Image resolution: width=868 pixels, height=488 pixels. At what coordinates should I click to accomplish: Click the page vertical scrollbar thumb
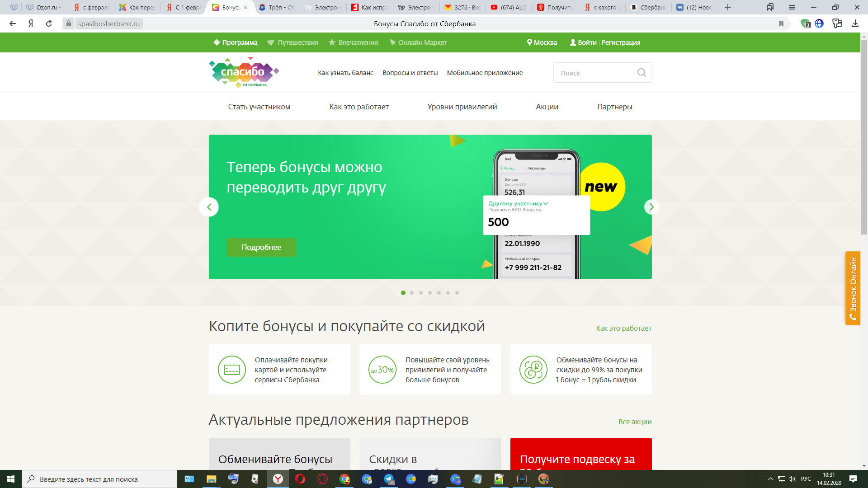click(864, 138)
